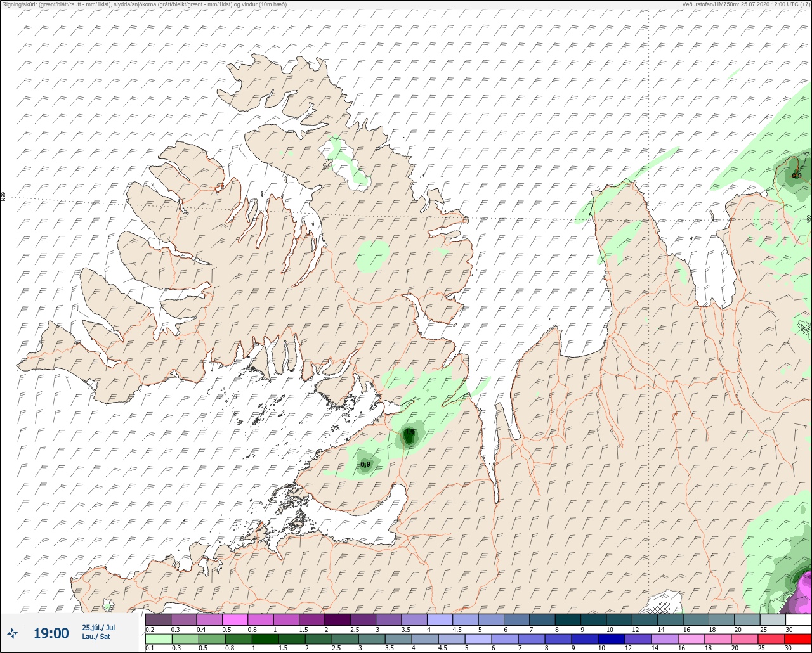This screenshot has height=653, width=812.
Task: Click the 0.1 label under lower legend row
Action: click(150, 649)
